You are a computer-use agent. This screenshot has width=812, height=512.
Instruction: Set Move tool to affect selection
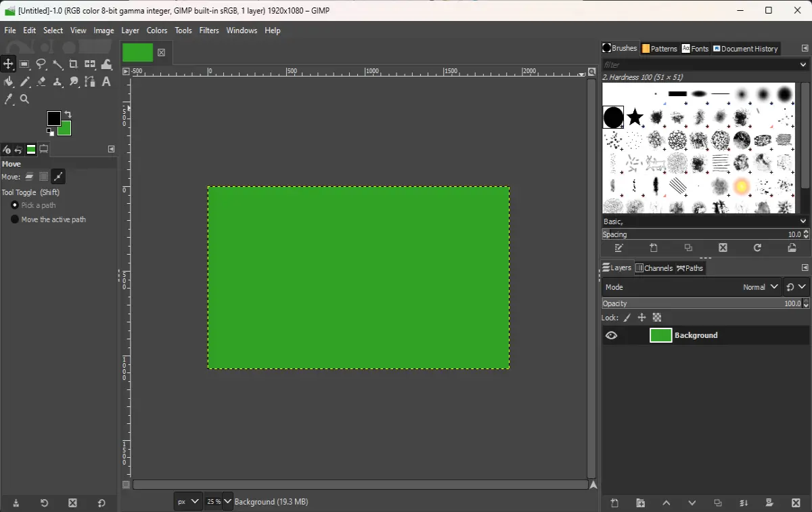[x=43, y=177]
